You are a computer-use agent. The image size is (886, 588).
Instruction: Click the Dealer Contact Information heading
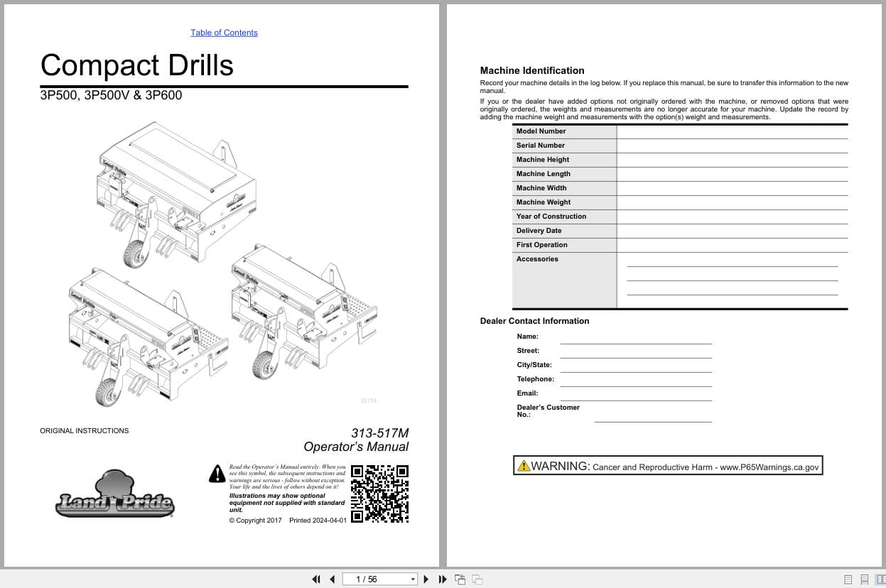click(535, 321)
